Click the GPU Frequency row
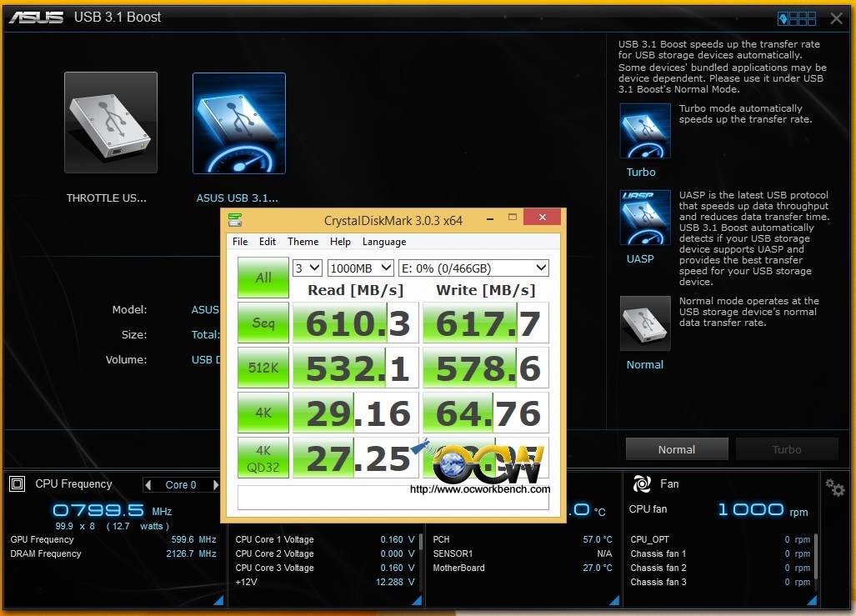The height and width of the screenshot is (616, 856). tap(113, 539)
